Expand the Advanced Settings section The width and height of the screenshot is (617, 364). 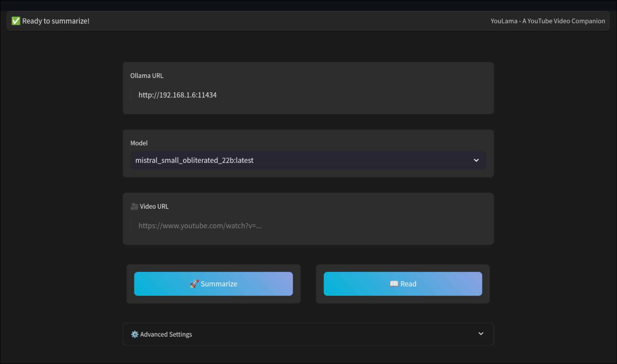[x=308, y=334]
